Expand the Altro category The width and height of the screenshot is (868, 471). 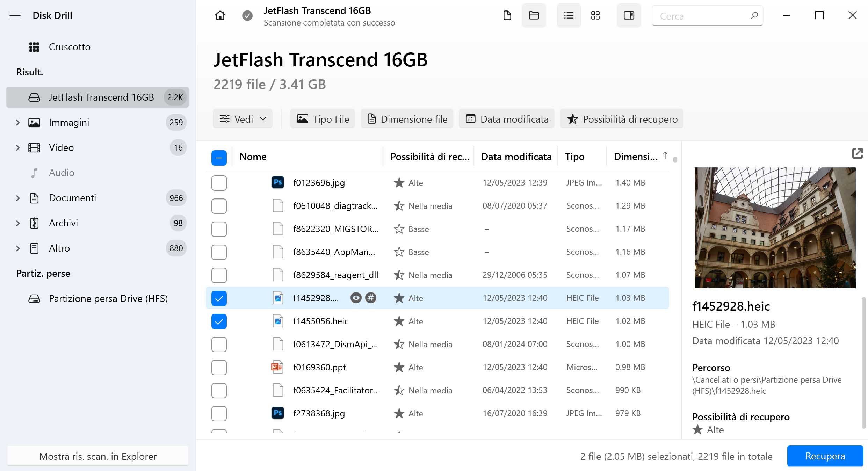[18, 248]
